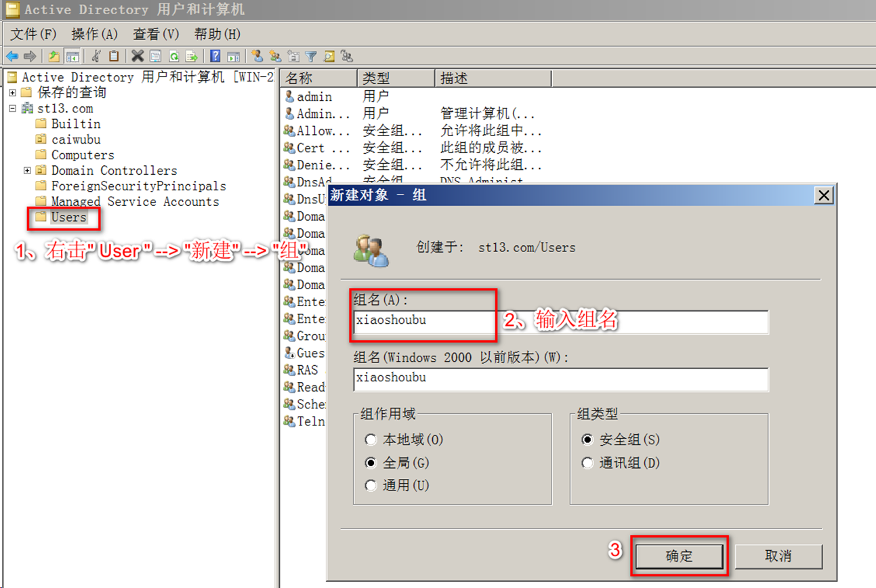This screenshot has width=876, height=588.
Task: Click the Back navigation arrow icon
Action: tap(11, 56)
